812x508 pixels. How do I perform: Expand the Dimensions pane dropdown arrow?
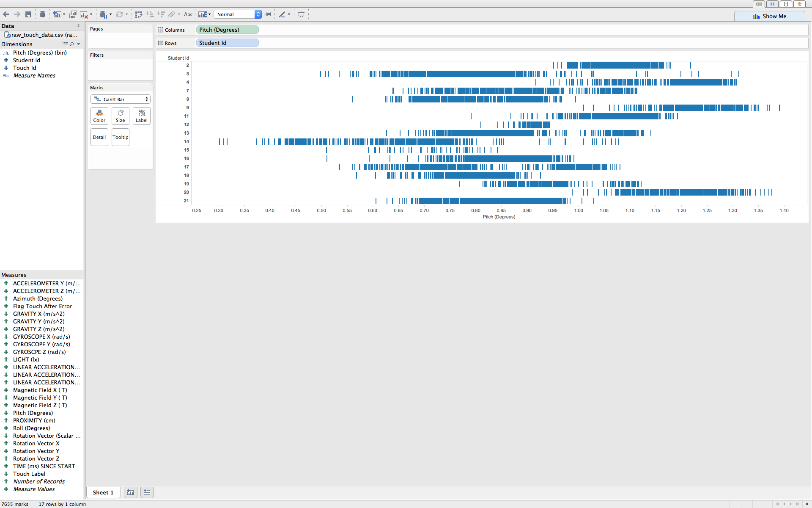coord(79,44)
